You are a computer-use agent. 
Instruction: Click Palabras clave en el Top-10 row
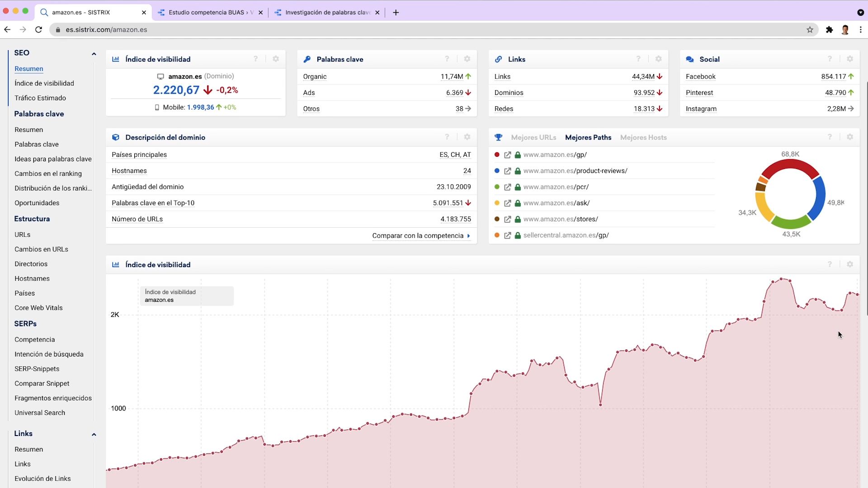coord(291,203)
